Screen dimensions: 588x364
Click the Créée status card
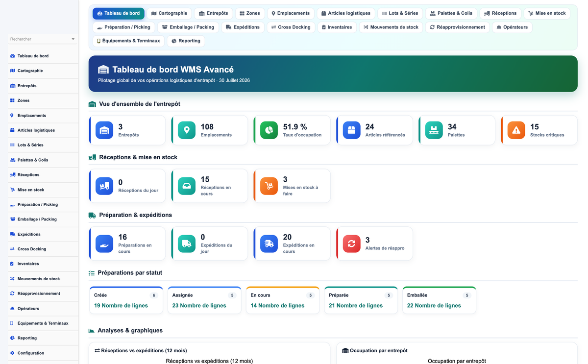point(126,300)
